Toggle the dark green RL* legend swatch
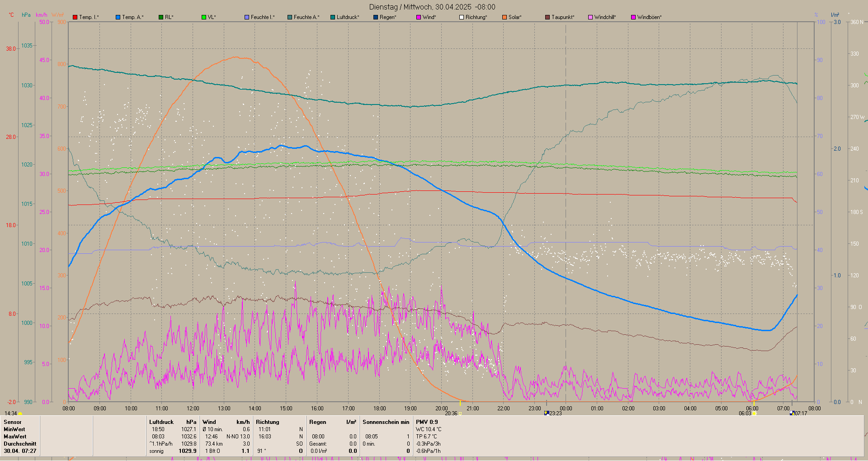 point(161,17)
